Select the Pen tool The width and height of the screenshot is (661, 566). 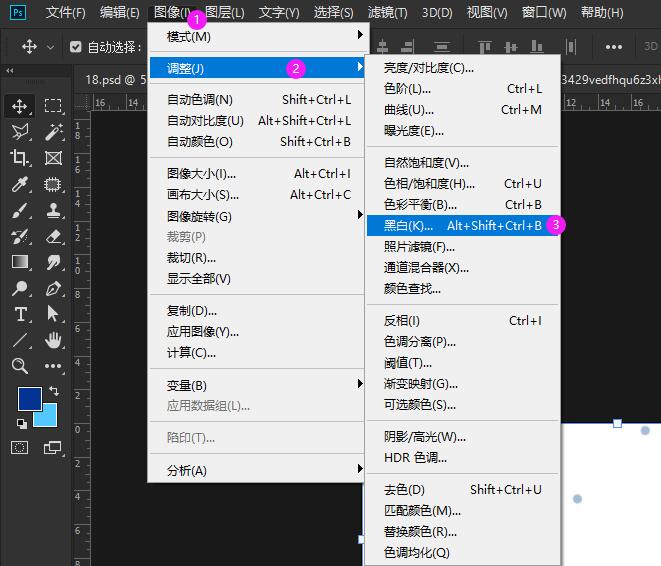pyautogui.click(x=53, y=289)
